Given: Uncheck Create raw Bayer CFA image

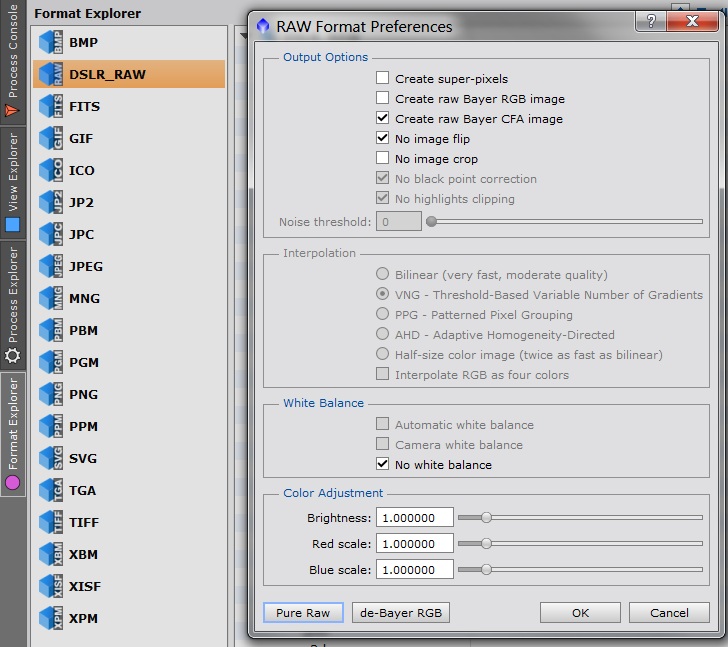Looking at the screenshot, I should click(382, 118).
